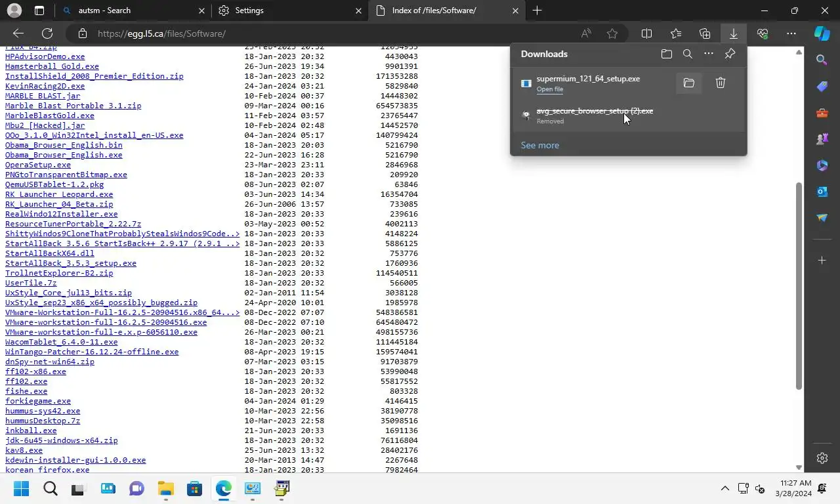The height and width of the screenshot is (504, 840).
Task: Start Read aloud for this page
Action: [586, 33]
